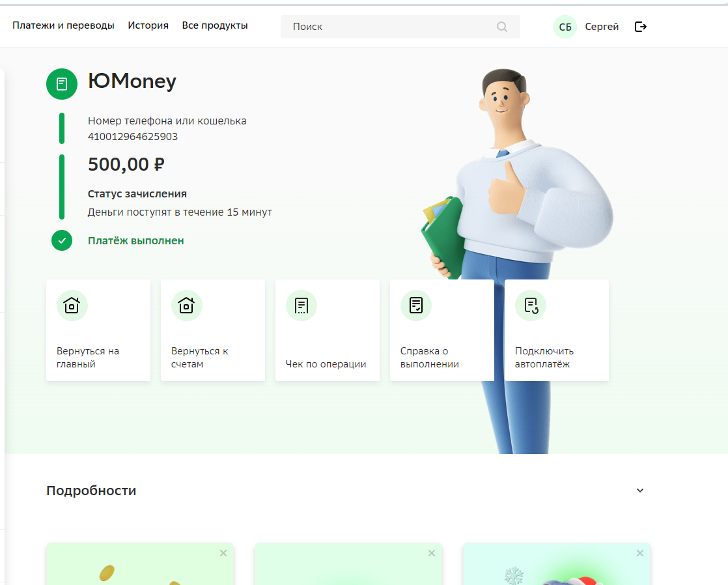Screen dimensions: 728x585
Task: Click the Справка о выполнении document icon
Action: [416, 306]
